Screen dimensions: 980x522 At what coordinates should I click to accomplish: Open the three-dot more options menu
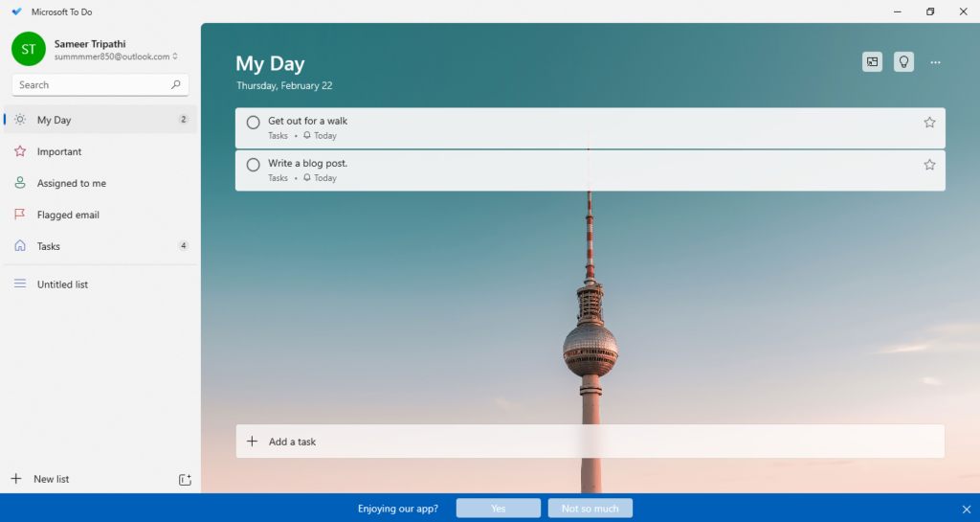[935, 62]
